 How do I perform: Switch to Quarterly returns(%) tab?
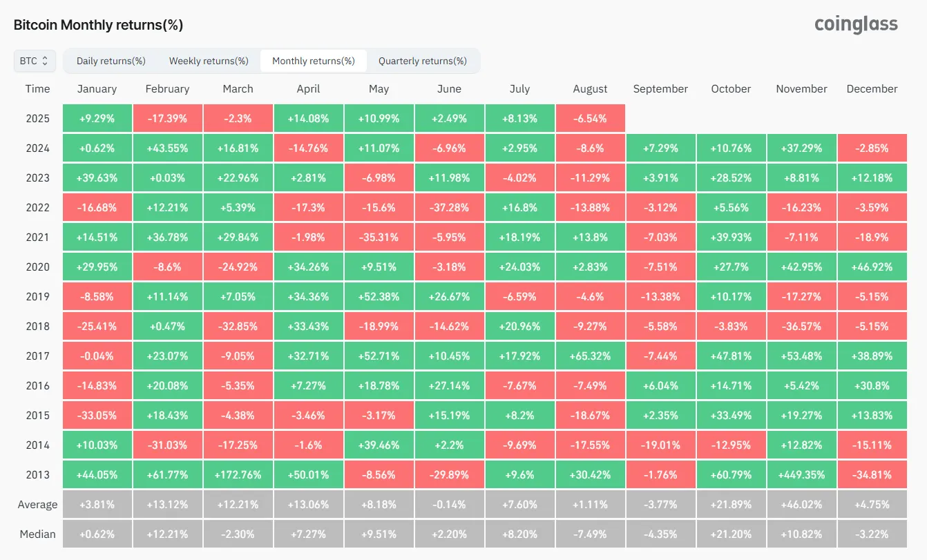[x=423, y=61]
